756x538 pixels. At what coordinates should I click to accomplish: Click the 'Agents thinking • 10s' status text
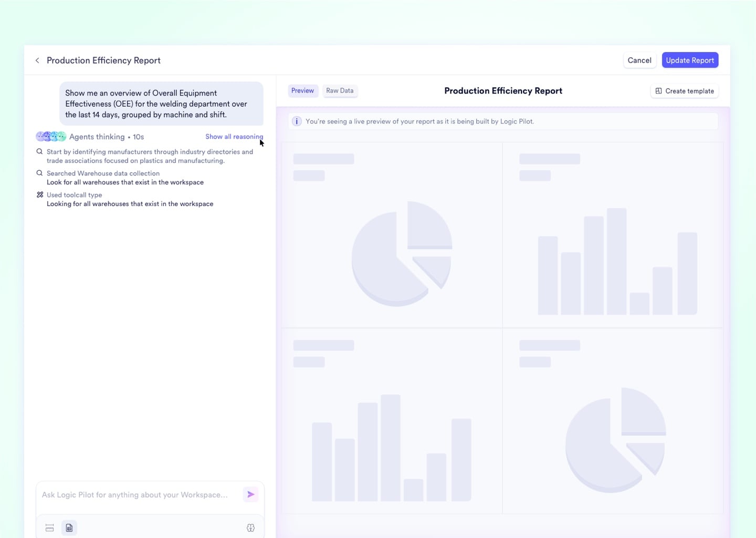[107, 137]
